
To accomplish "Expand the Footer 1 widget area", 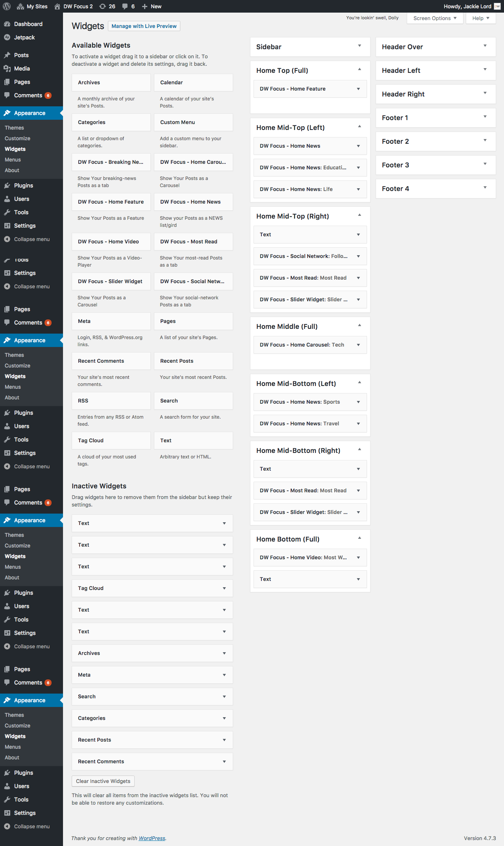I will pos(485,117).
